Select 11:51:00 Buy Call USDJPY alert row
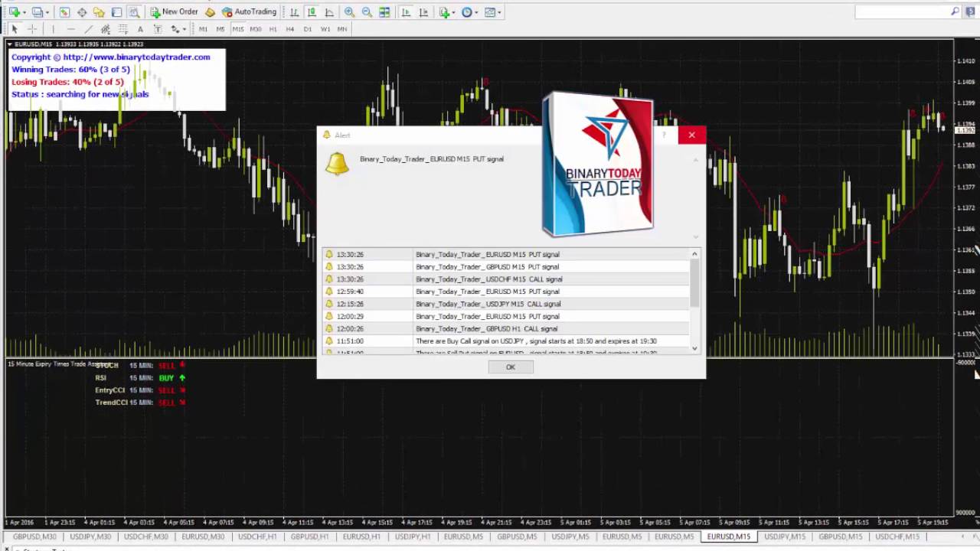The height and width of the screenshot is (551, 980). 507,341
